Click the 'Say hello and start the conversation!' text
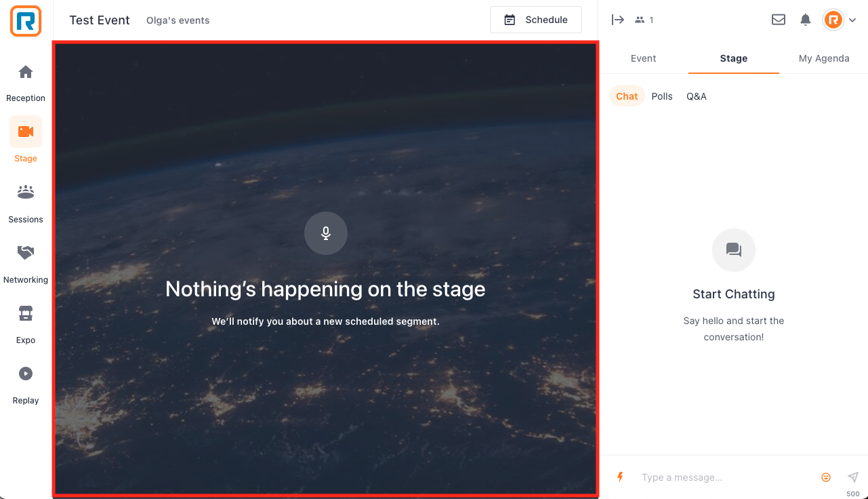868x499 pixels. [x=734, y=329]
